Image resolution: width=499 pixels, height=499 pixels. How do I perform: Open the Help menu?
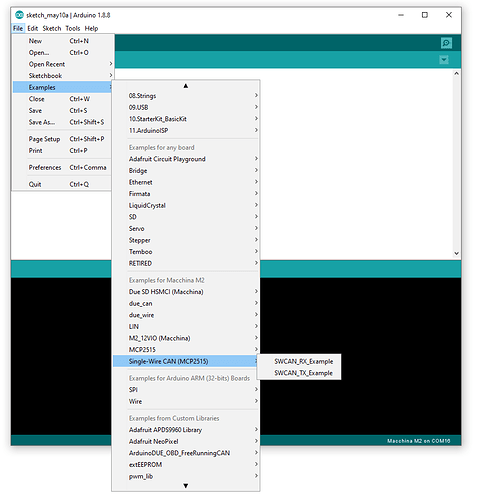click(x=91, y=28)
